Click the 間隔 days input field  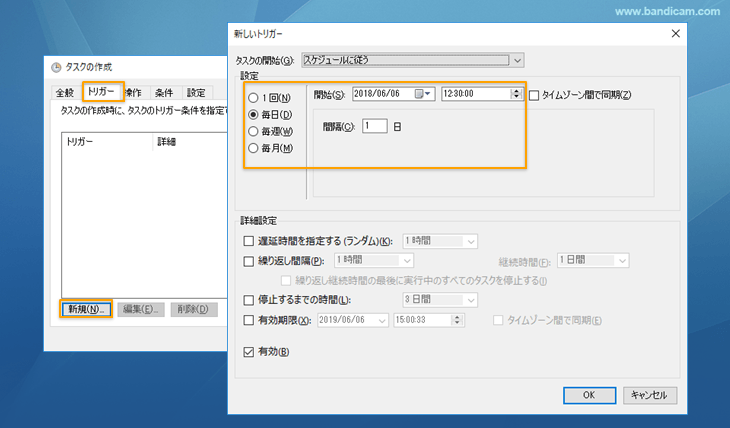tap(375, 126)
